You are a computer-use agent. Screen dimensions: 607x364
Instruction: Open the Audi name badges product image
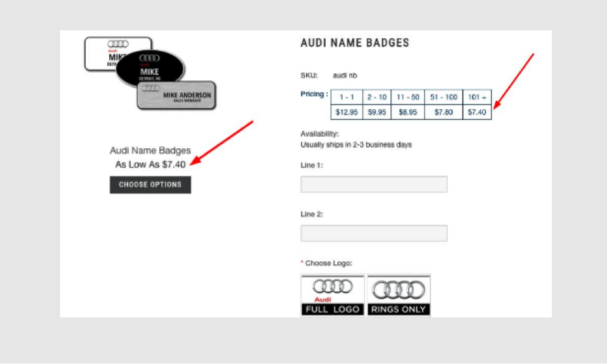[150, 73]
